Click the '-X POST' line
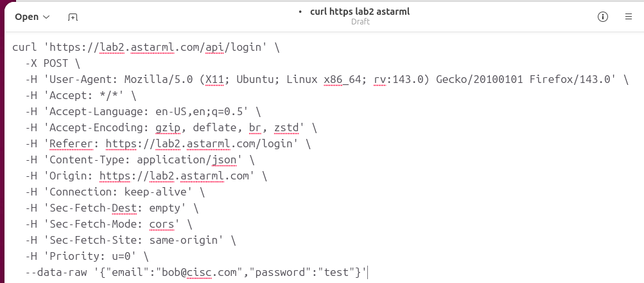 (x=53, y=64)
